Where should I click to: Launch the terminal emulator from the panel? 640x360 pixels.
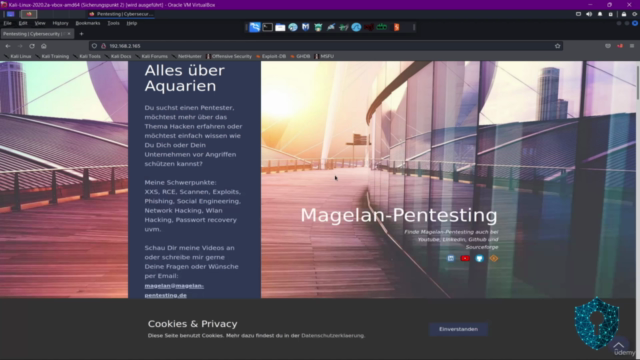click(x=267, y=27)
